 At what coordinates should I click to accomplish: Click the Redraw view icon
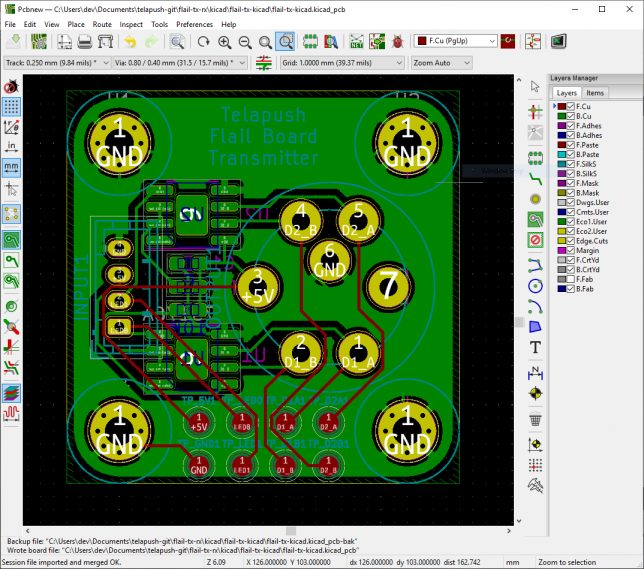204,41
